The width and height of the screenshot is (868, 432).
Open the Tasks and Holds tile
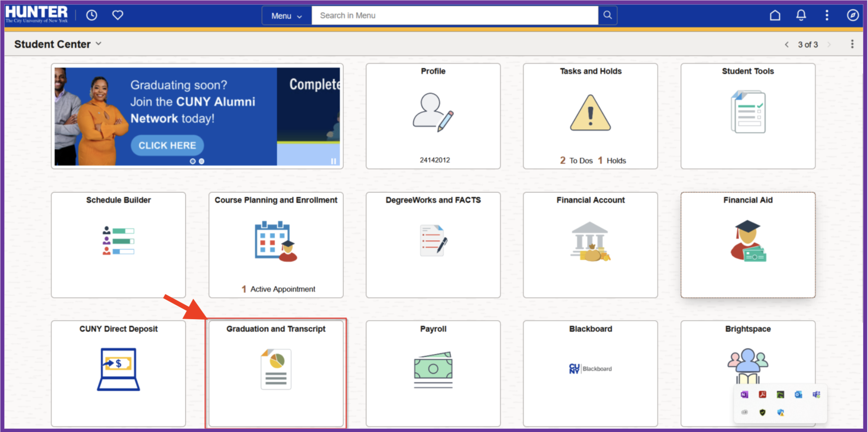(590, 116)
